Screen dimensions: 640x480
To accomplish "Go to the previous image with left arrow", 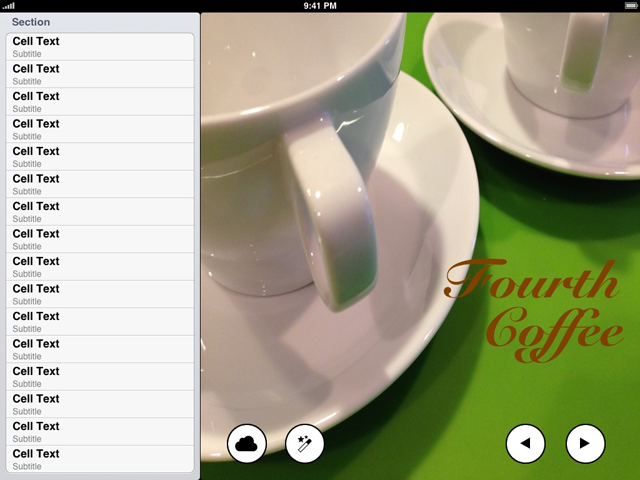I will [525, 444].
